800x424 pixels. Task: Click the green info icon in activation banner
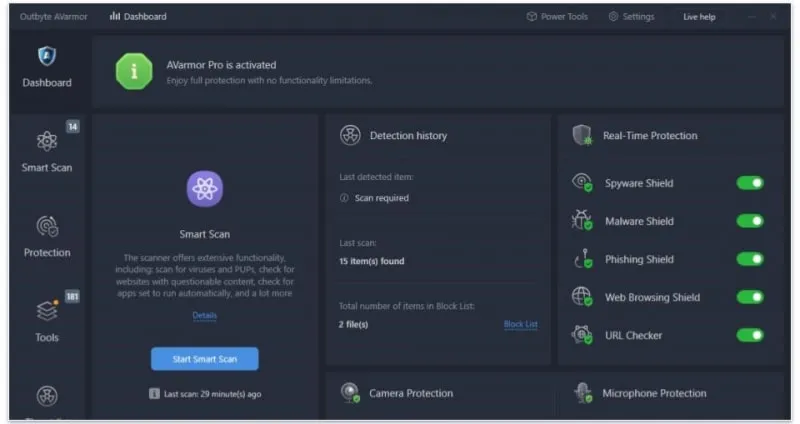click(x=134, y=71)
